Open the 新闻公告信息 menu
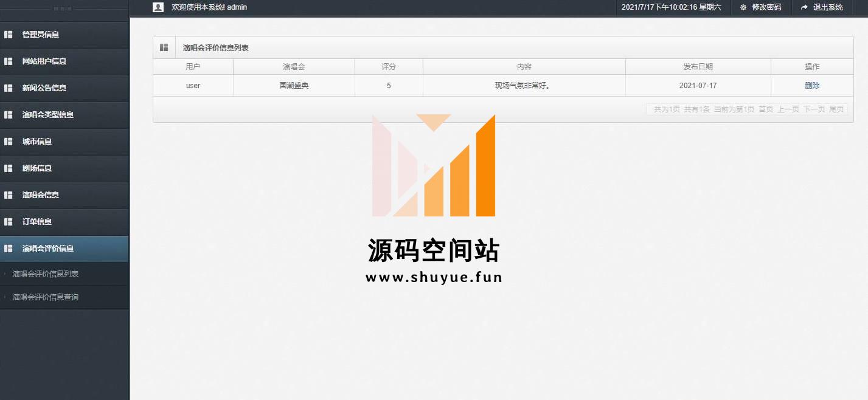 coord(64,88)
